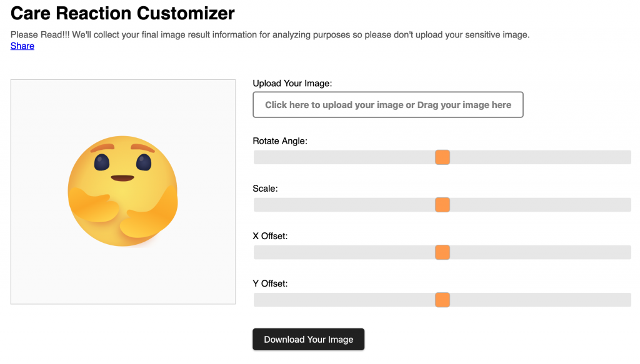Screen dimensions: 640x364
Task: Click the right end of X Offset track
Action: point(628,252)
